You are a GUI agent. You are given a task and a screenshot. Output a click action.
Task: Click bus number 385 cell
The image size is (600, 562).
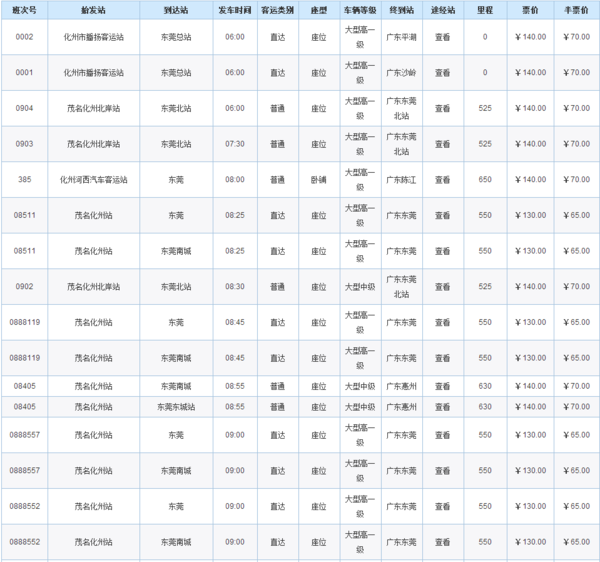25,179
